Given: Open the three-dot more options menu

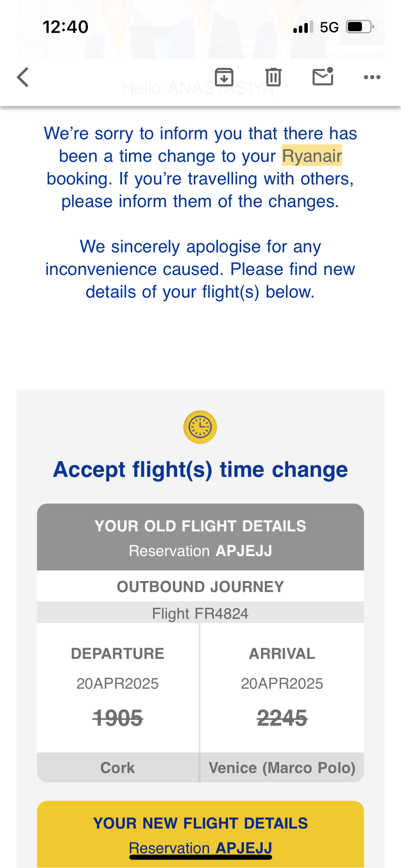Looking at the screenshot, I should coord(372,77).
